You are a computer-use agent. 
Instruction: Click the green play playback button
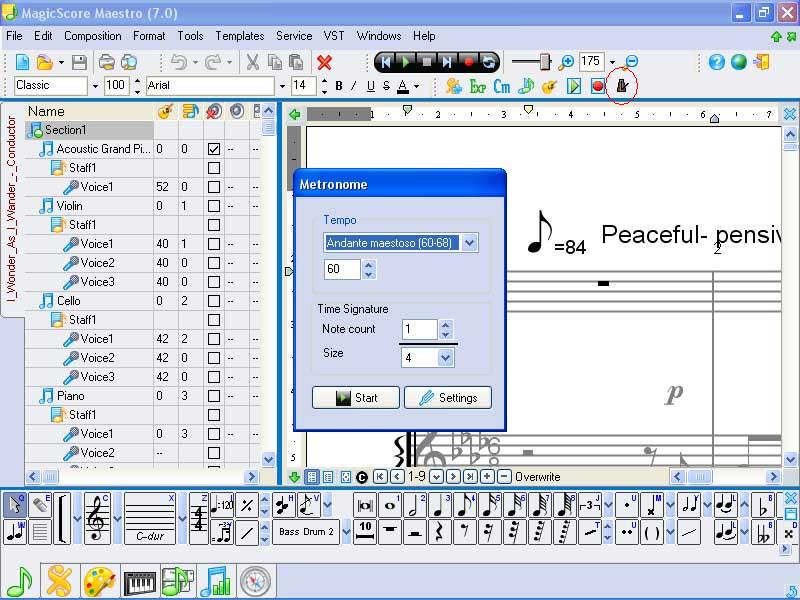[406, 62]
